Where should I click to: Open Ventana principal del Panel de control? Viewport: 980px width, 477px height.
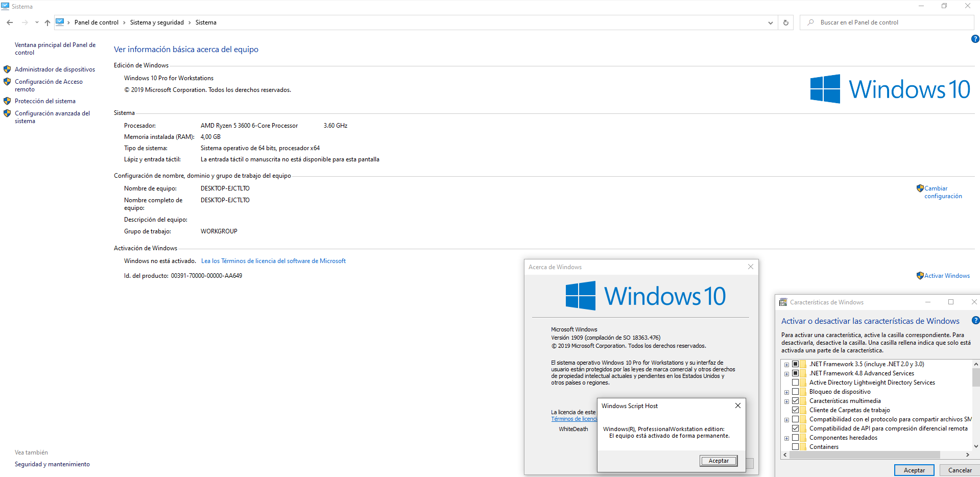[x=55, y=49]
